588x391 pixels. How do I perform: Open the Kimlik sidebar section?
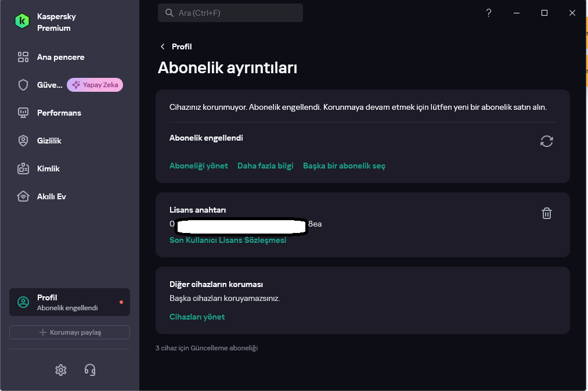pyautogui.click(x=48, y=168)
